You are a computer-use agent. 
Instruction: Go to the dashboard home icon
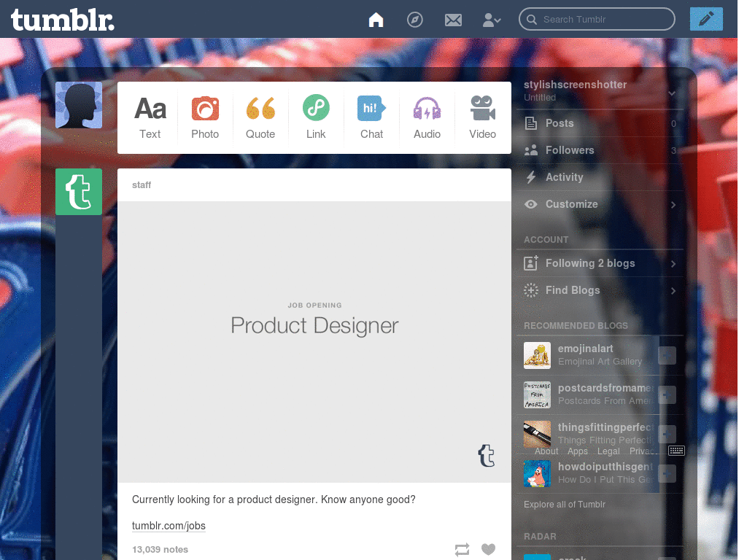pyautogui.click(x=376, y=20)
